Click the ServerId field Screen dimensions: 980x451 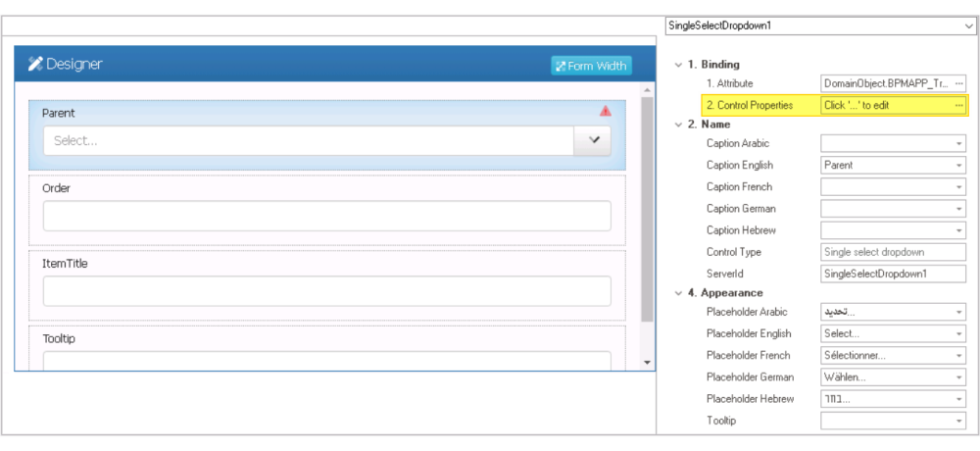point(893,274)
